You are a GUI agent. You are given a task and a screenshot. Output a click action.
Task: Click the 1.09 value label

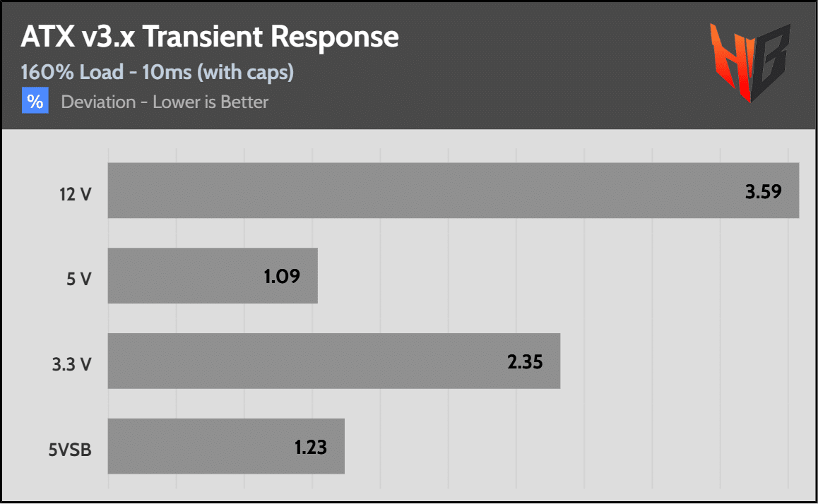[x=282, y=276]
